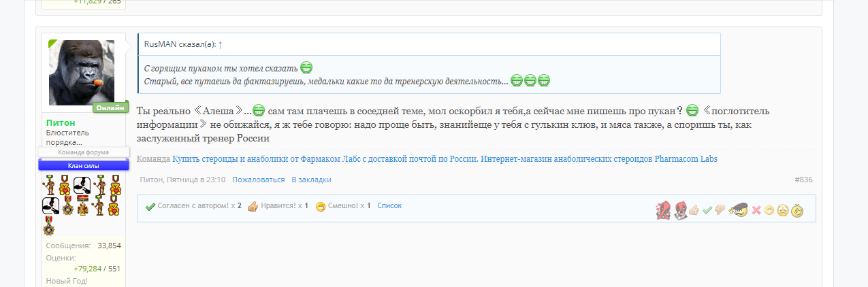Open the Список ratings list link
Viewport: 868px width, 287px height.
pyautogui.click(x=389, y=205)
